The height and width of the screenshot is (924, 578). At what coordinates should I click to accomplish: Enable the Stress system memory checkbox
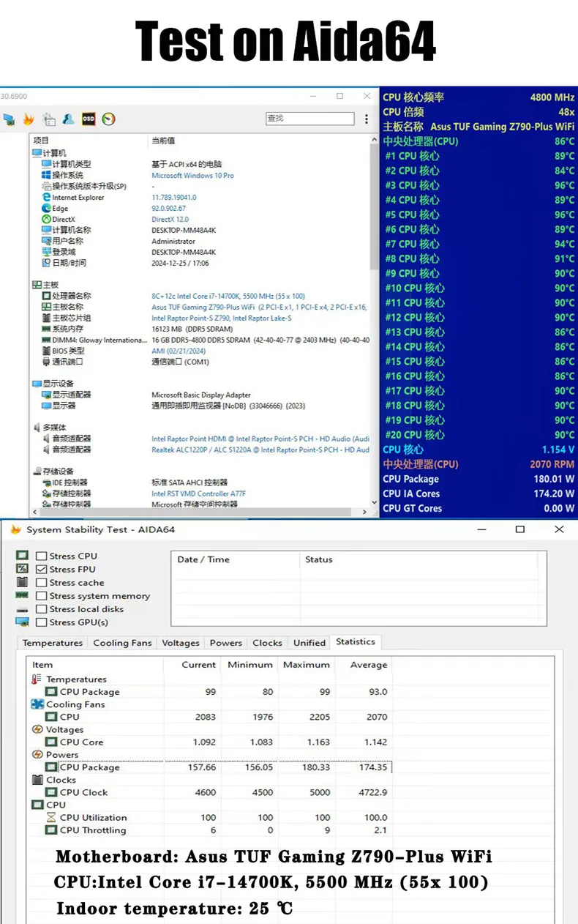pyautogui.click(x=42, y=596)
